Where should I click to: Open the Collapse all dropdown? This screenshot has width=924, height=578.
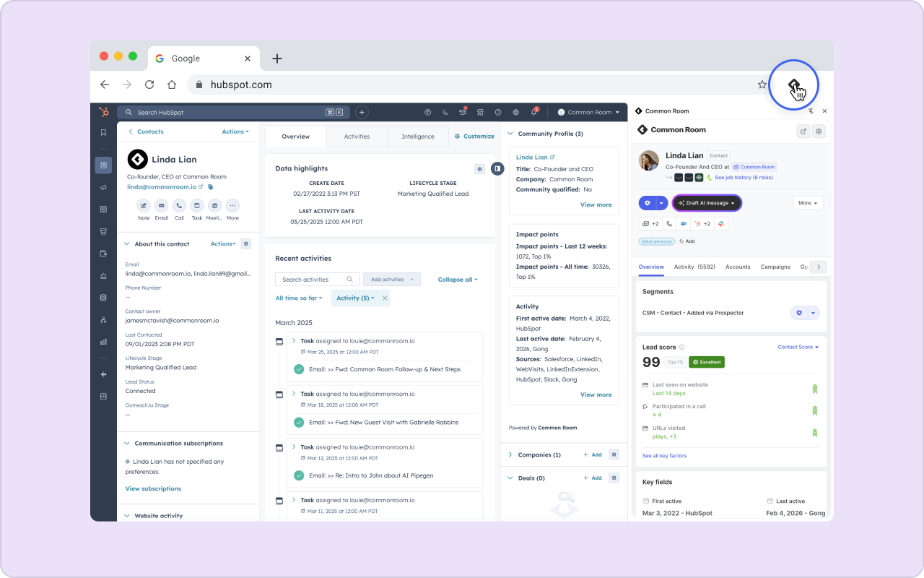point(458,280)
